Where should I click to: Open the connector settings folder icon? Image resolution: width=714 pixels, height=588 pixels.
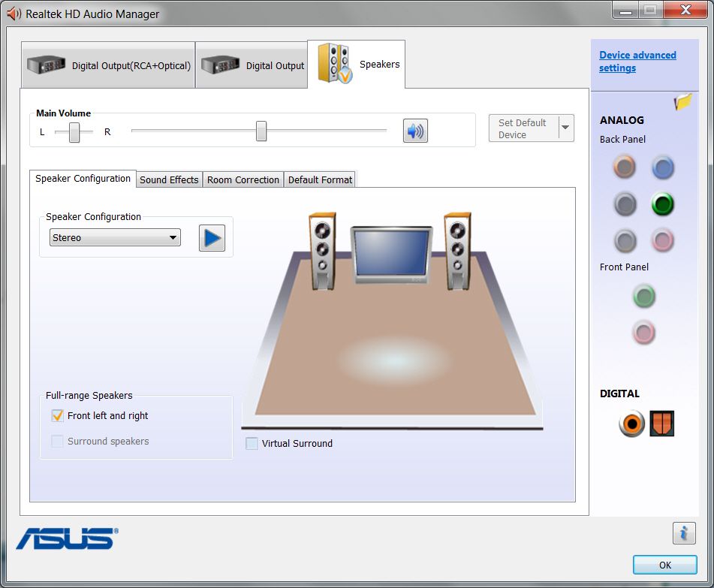(682, 103)
